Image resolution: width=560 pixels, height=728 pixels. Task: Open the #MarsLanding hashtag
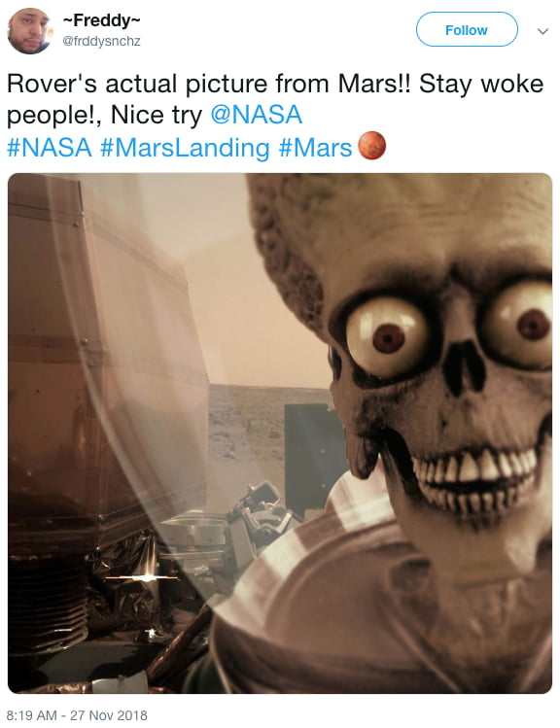185,148
